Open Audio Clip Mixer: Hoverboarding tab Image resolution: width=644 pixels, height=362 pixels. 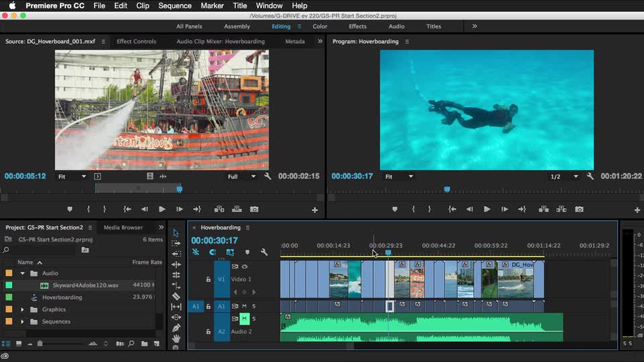click(220, 42)
